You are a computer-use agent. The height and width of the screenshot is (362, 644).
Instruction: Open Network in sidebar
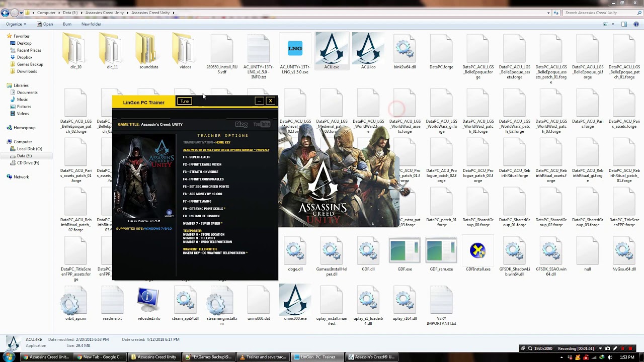pyautogui.click(x=21, y=177)
